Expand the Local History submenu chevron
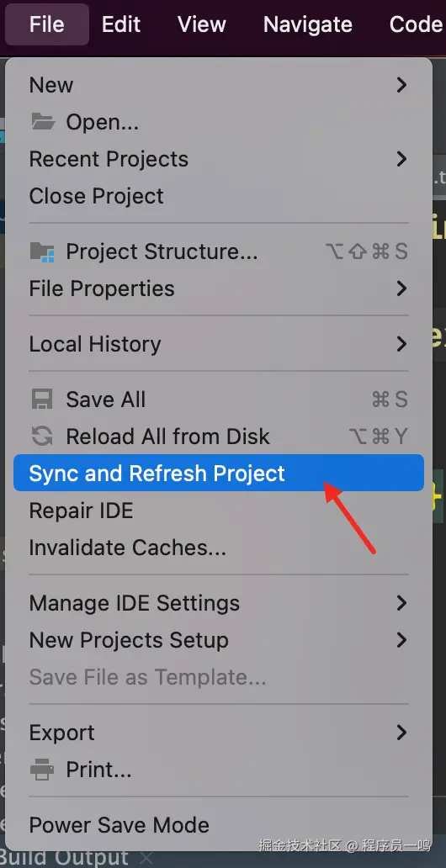Image resolution: width=446 pixels, height=868 pixels. 402,344
